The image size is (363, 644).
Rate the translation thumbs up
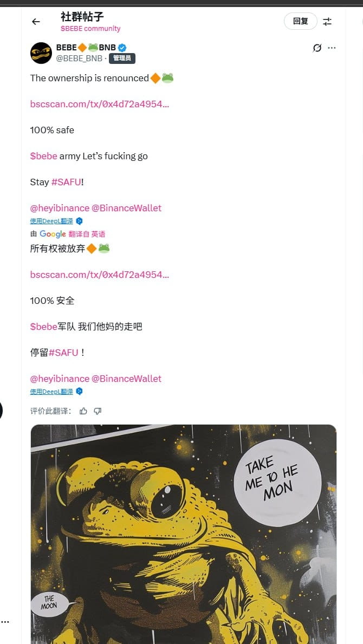pyautogui.click(x=83, y=411)
